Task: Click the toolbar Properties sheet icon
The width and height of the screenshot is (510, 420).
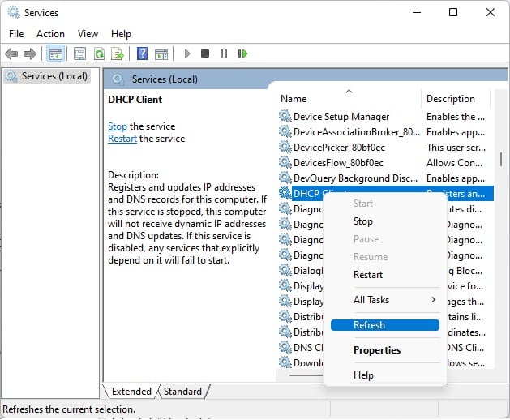Action: [x=79, y=54]
